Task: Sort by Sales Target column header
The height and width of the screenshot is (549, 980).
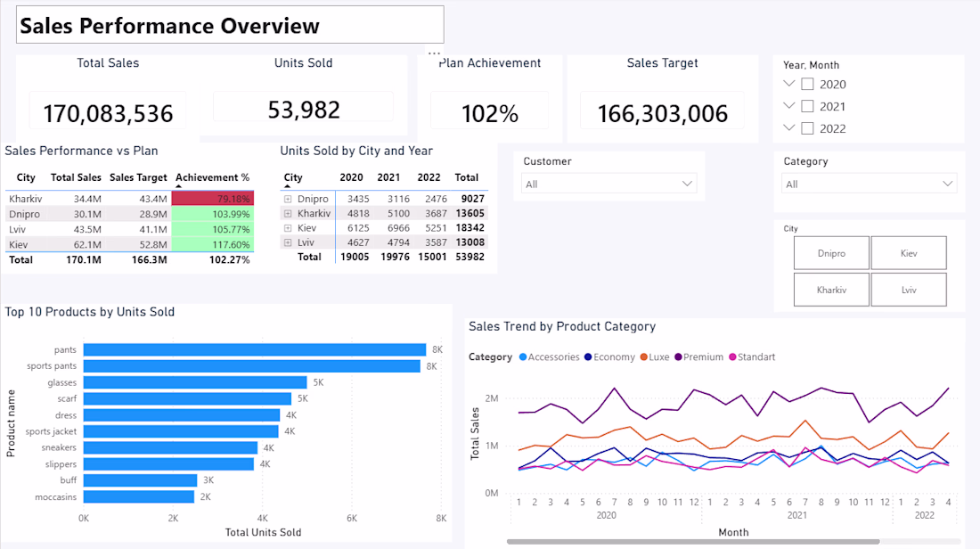Action: coord(138,177)
